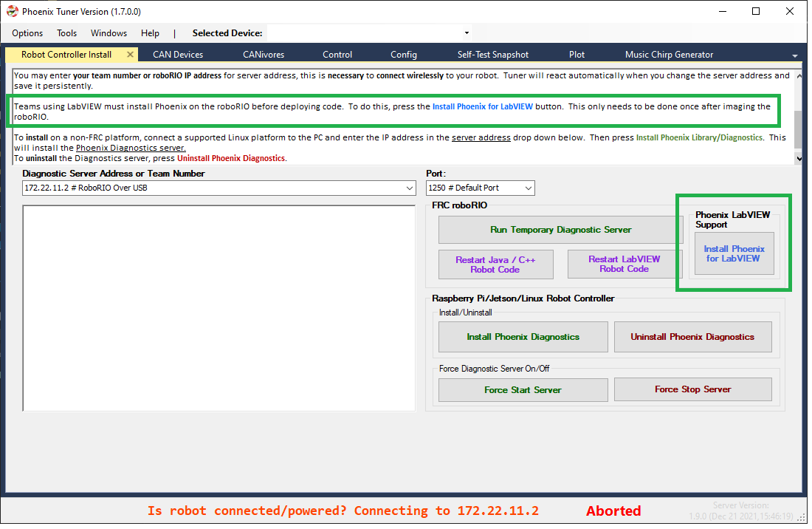Screen dimensions: 812x529
Task: Click Restart Java / C++ Robot Code
Action: pos(495,264)
